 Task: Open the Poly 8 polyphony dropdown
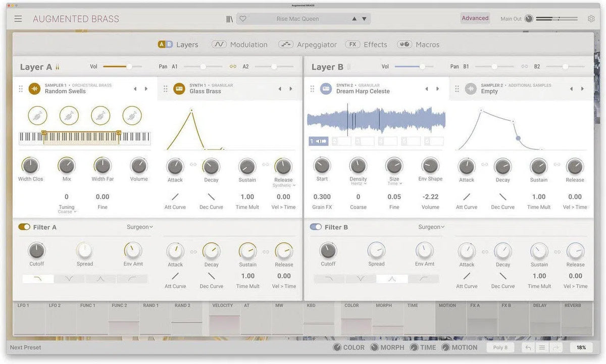click(x=500, y=347)
